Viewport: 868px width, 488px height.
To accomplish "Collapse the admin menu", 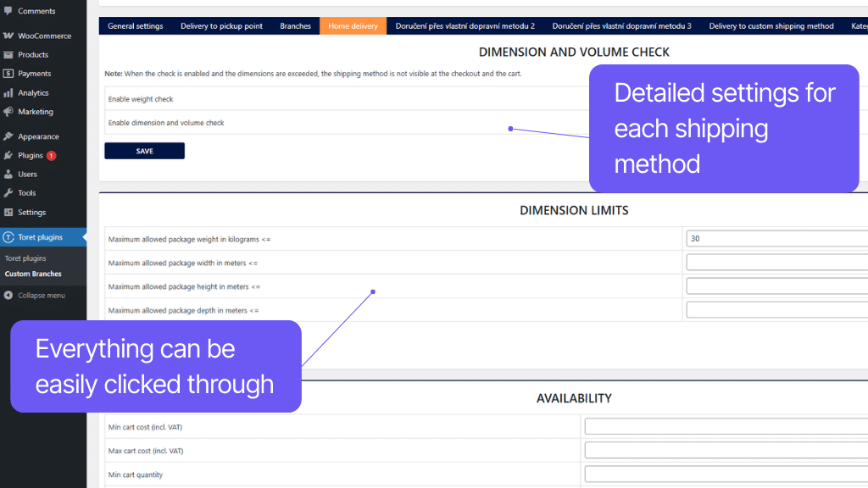I will tap(42, 296).
